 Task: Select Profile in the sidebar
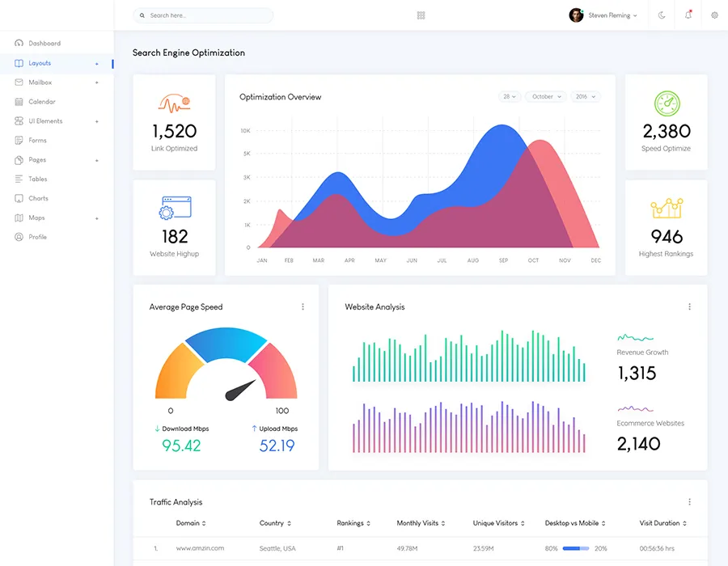click(37, 237)
